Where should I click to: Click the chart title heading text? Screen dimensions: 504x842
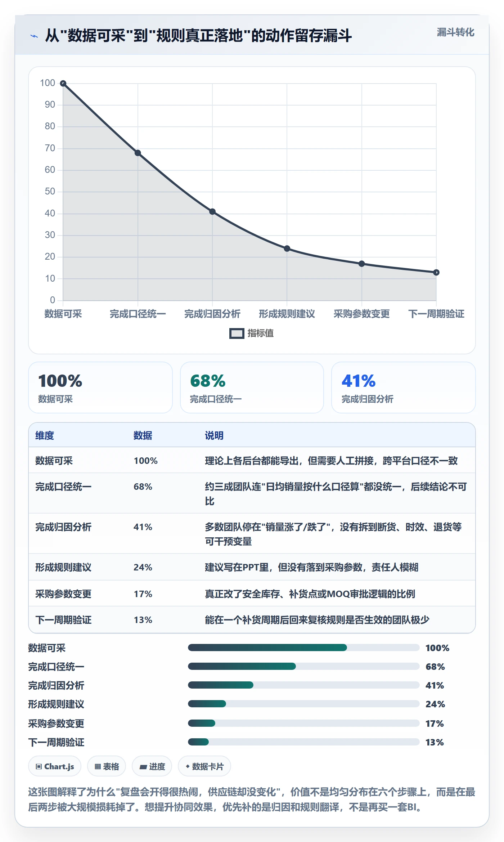click(198, 36)
